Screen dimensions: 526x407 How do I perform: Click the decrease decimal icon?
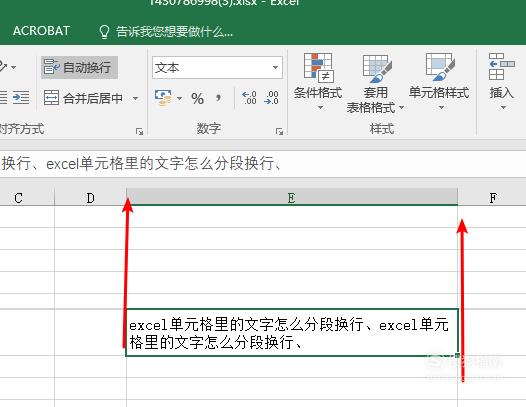271,98
